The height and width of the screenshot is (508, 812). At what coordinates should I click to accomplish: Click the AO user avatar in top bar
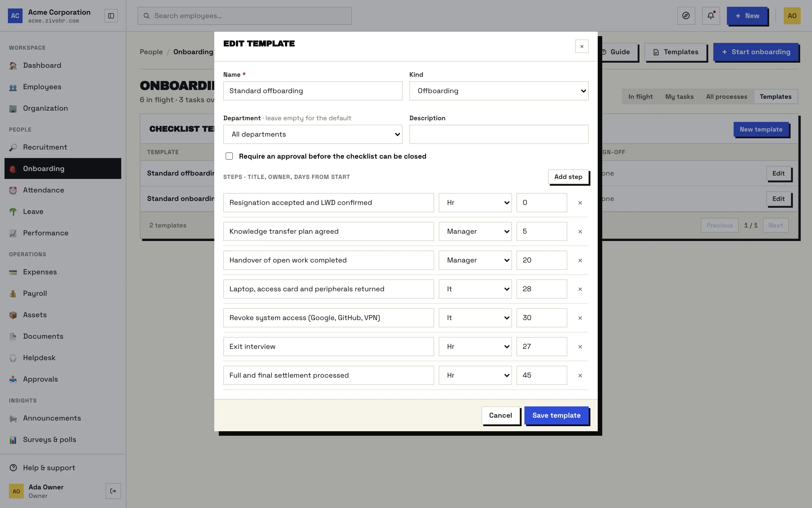pos(792,16)
